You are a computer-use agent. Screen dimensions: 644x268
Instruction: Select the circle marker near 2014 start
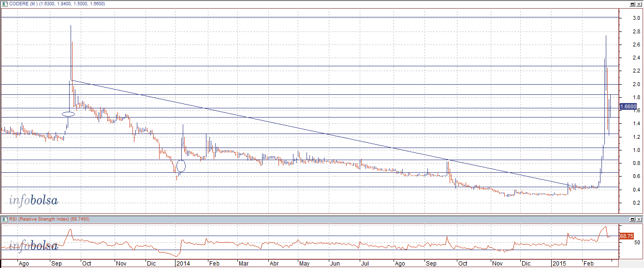(181, 166)
